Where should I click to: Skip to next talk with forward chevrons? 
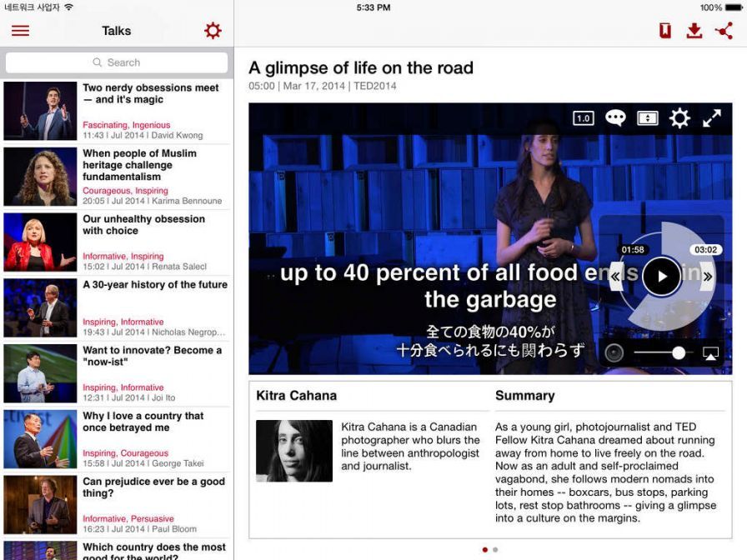pyautogui.click(x=708, y=276)
